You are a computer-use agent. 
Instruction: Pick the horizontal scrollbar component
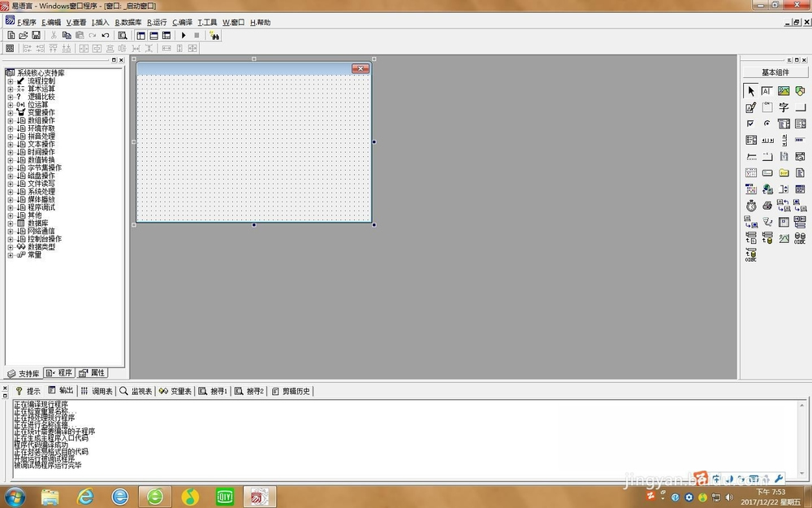[767, 140]
